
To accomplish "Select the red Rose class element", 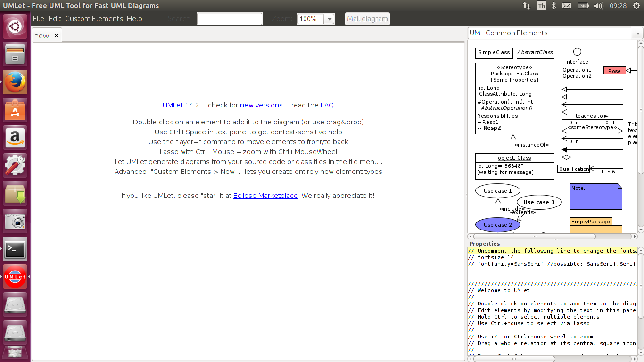I will click(x=614, y=71).
